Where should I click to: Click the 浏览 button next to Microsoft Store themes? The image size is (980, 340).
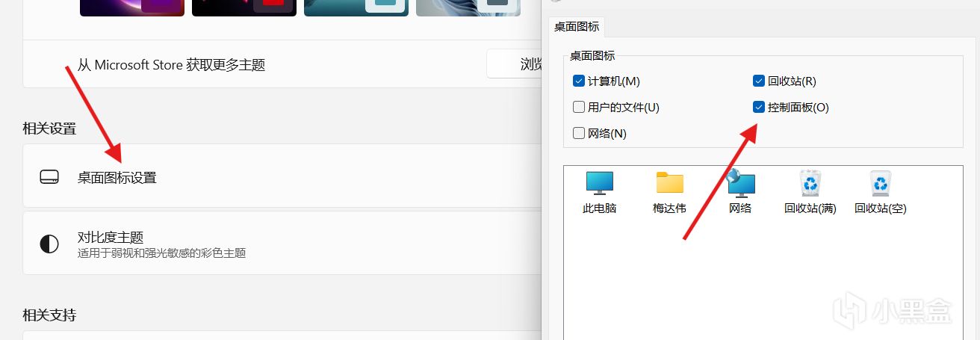(x=514, y=64)
